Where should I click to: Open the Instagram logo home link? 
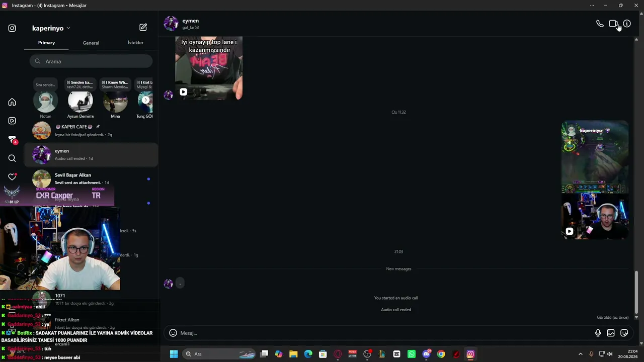pos(12,28)
